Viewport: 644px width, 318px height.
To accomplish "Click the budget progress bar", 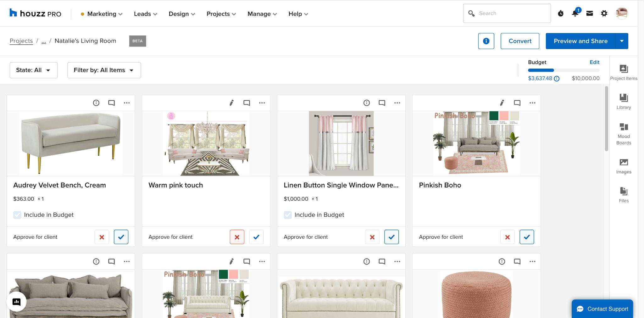I will coord(564,70).
